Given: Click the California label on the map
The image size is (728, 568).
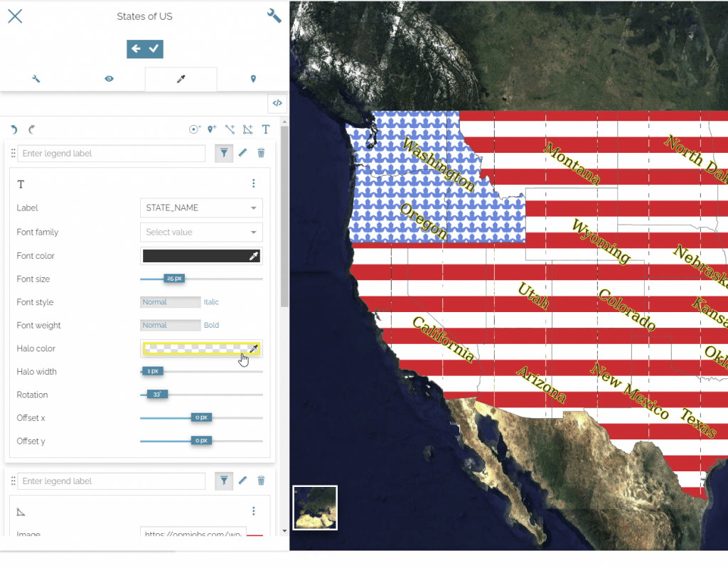Looking at the screenshot, I should [444, 339].
